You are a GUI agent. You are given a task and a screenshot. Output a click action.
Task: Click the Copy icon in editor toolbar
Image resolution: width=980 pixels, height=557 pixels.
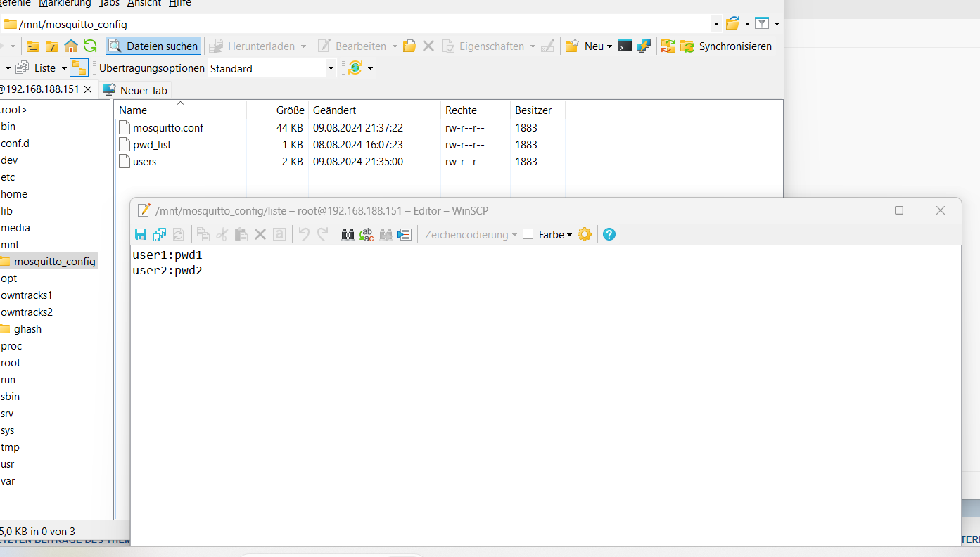[203, 235]
